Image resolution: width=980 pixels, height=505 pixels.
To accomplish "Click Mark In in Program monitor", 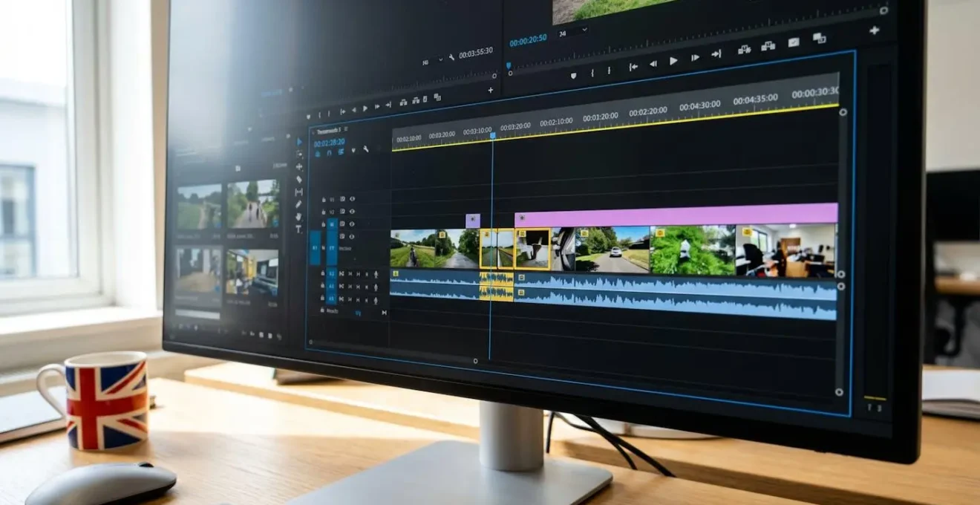I will pos(592,73).
